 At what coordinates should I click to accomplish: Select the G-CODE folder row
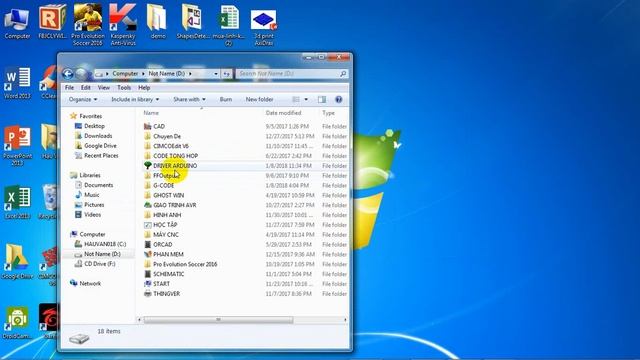246,185
